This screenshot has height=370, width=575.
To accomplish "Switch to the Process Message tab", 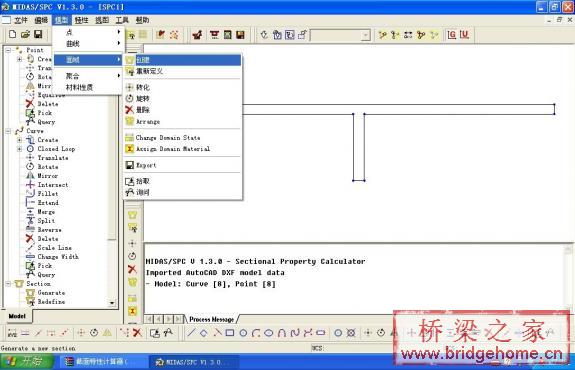I will 212,319.
